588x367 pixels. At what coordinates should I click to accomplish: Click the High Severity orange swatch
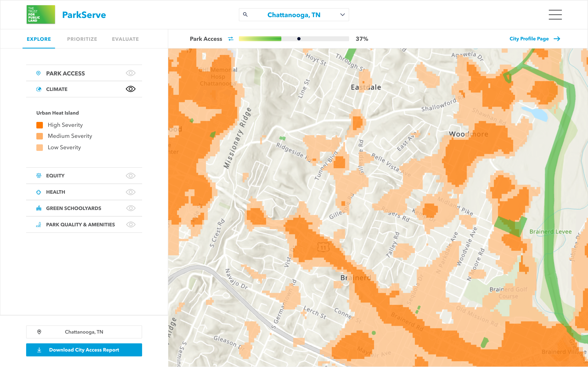(40, 125)
